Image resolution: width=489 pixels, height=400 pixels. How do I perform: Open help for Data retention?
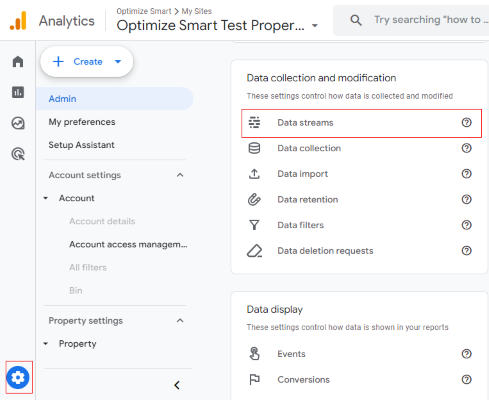click(x=466, y=199)
